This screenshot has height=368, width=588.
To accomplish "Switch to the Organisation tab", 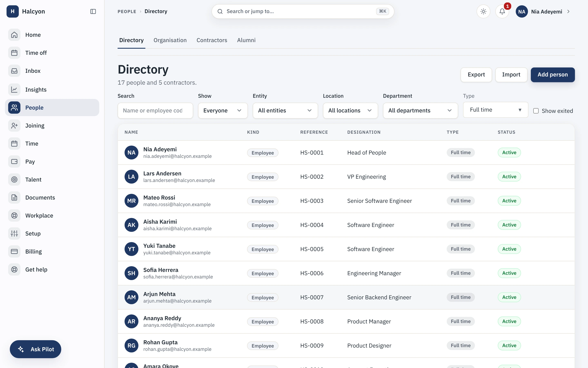I will pyautogui.click(x=170, y=40).
